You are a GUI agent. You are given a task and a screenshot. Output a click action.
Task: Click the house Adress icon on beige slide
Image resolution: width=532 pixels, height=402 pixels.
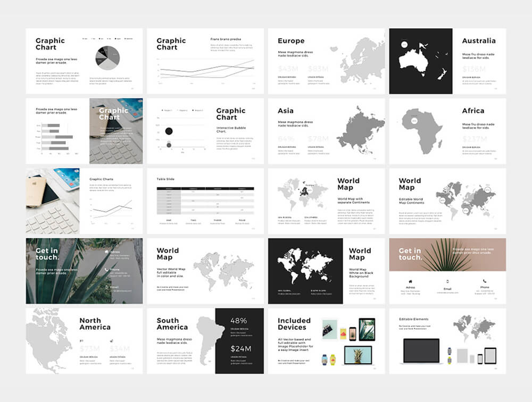[x=410, y=281]
